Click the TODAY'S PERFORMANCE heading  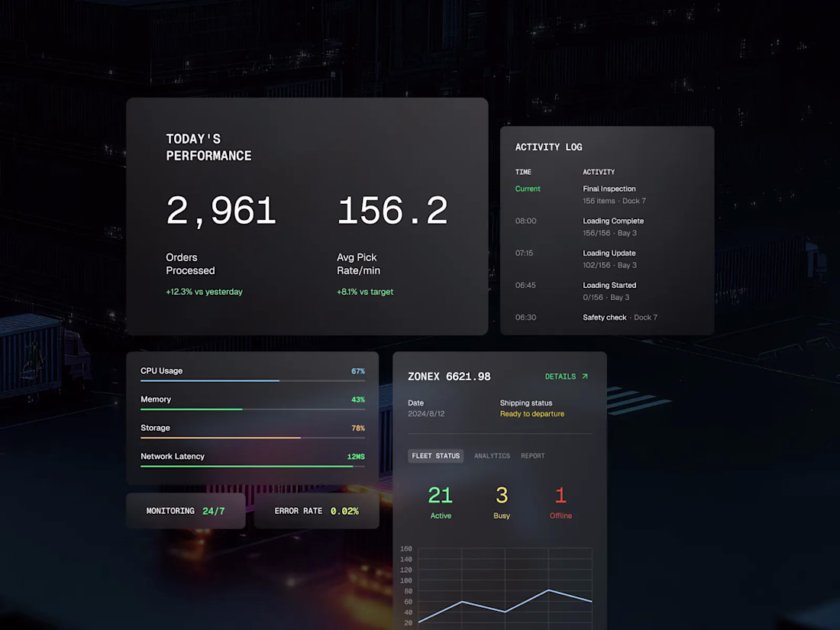pyautogui.click(x=208, y=147)
